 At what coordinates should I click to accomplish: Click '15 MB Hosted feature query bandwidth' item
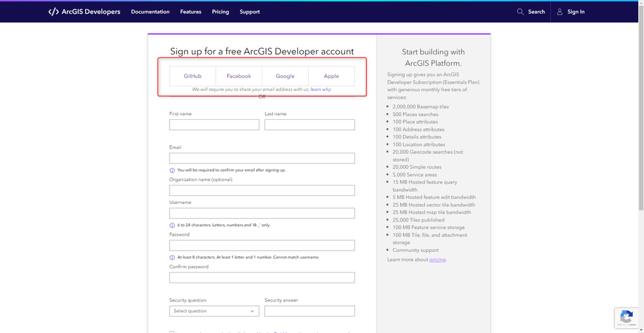(x=425, y=186)
